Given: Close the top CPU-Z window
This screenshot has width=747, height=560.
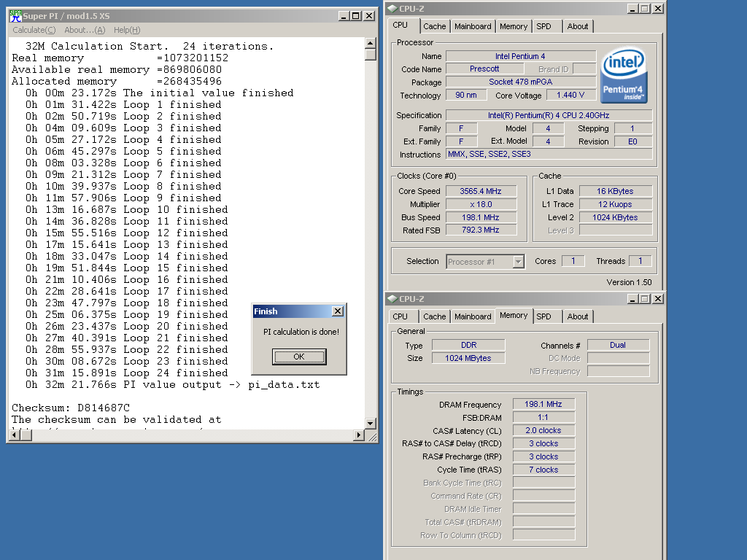Looking at the screenshot, I should click(657, 8).
